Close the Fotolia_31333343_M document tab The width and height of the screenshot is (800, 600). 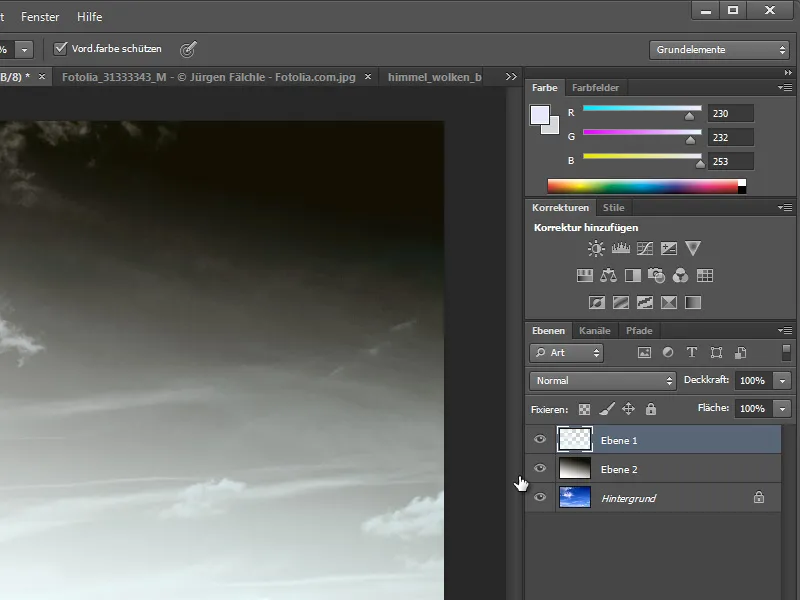[368, 77]
